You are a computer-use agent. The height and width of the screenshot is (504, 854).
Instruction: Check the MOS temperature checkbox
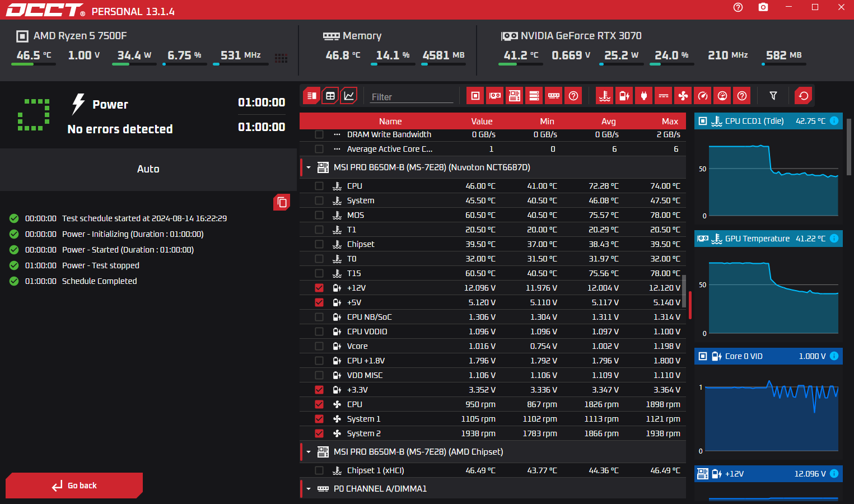(x=319, y=215)
